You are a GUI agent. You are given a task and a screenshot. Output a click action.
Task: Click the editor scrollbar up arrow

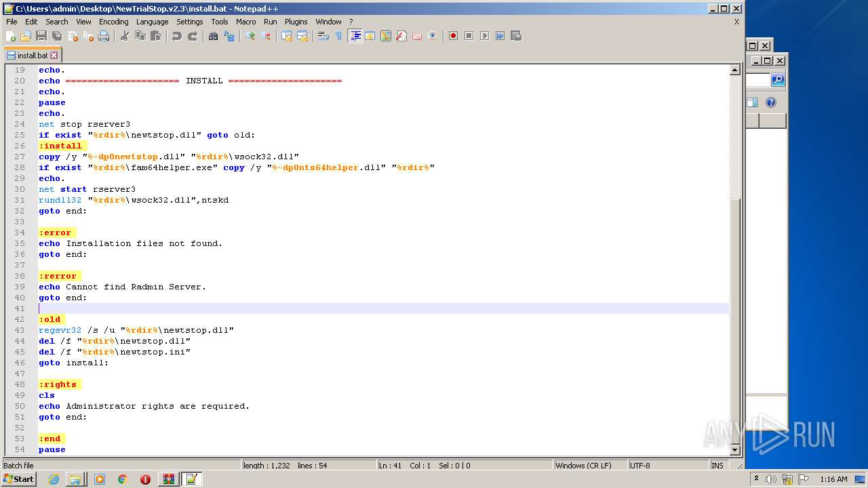click(x=734, y=70)
